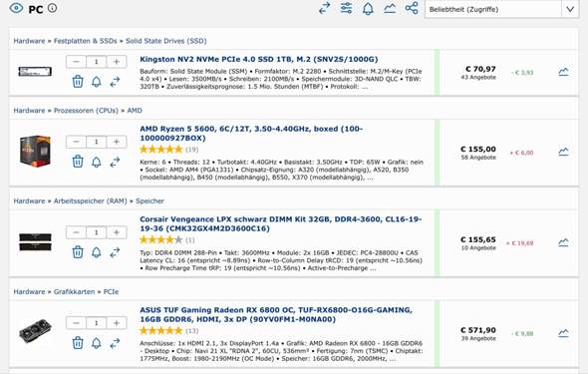Open AMD Ryzen 5 5600 boxed product link

[251, 134]
